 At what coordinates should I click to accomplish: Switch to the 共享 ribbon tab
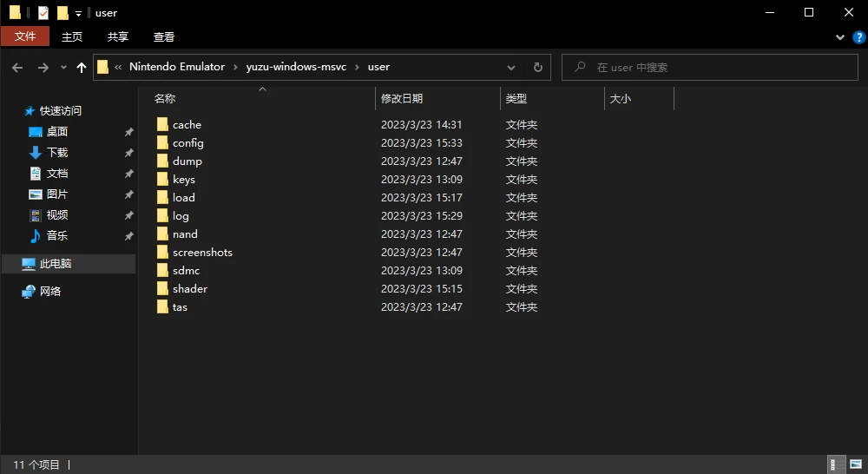pyautogui.click(x=118, y=36)
